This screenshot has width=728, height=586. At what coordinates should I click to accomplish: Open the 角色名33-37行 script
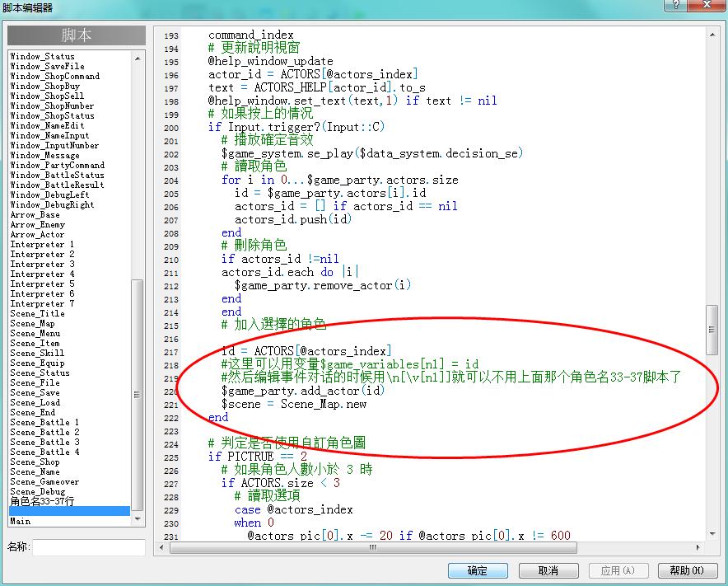[x=42, y=501]
